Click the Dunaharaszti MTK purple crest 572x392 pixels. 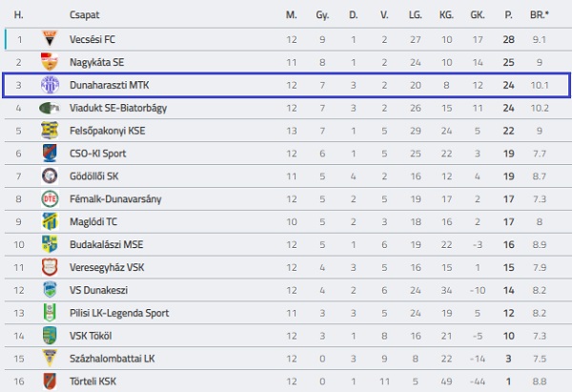50,85
